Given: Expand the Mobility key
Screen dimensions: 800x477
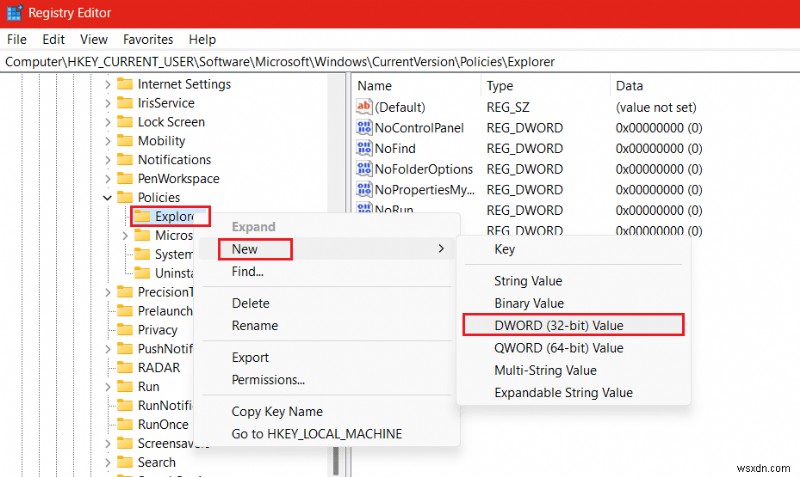Looking at the screenshot, I should [107, 140].
